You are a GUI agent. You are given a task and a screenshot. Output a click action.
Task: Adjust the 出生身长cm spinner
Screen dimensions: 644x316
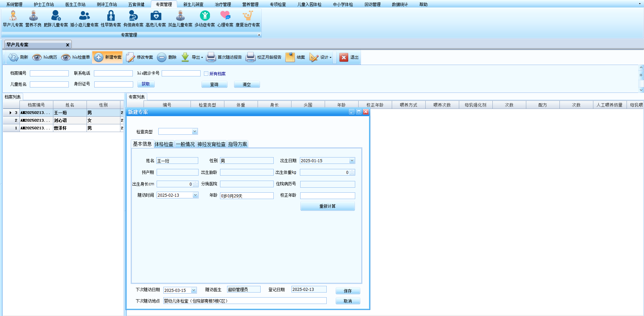(x=195, y=184)
